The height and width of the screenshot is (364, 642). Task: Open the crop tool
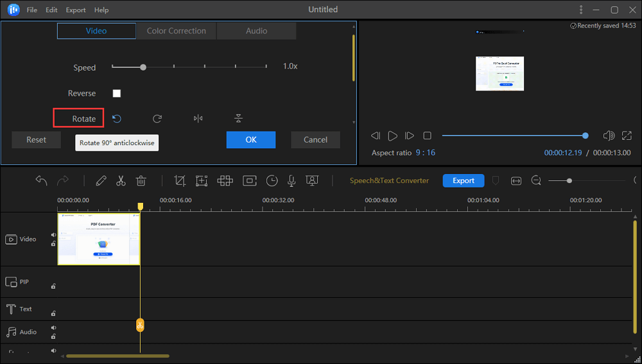coord(180,181)
